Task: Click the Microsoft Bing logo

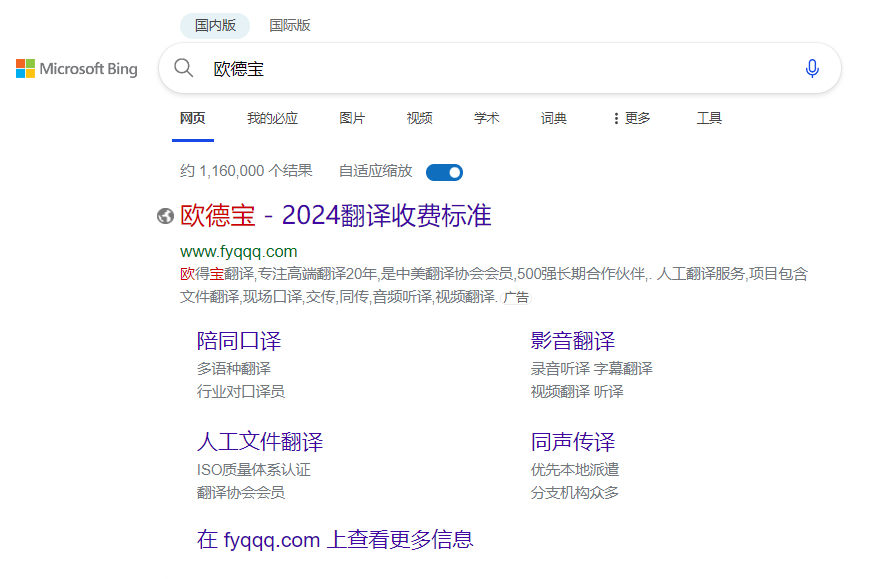Action: pyautogui.click(x=77, y=69)
